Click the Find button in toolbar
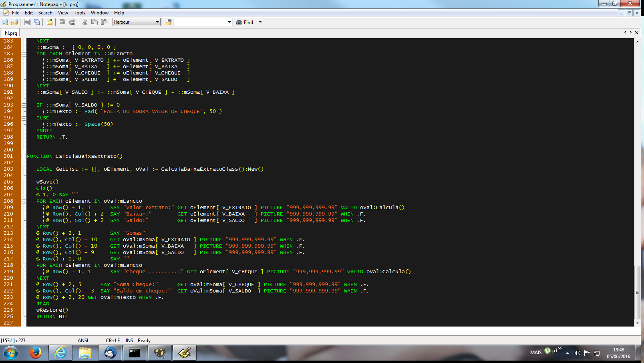 [245, 22]
